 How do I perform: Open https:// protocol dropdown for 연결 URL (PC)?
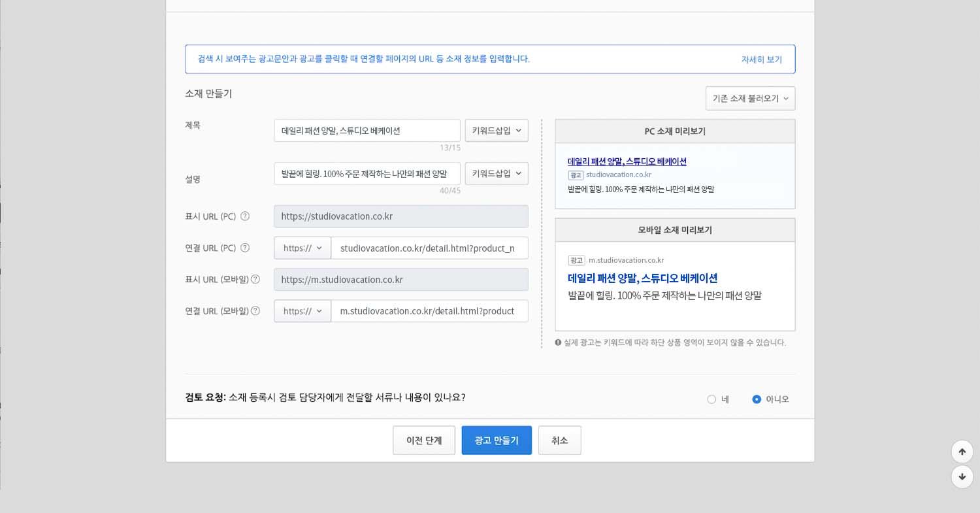coord(302,248)
